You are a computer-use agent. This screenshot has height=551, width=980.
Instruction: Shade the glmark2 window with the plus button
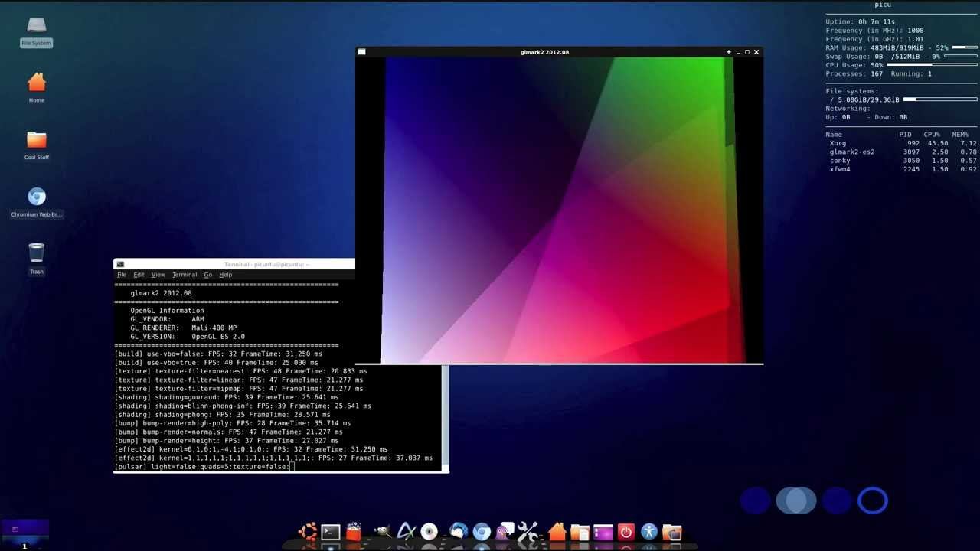(729, 52)
